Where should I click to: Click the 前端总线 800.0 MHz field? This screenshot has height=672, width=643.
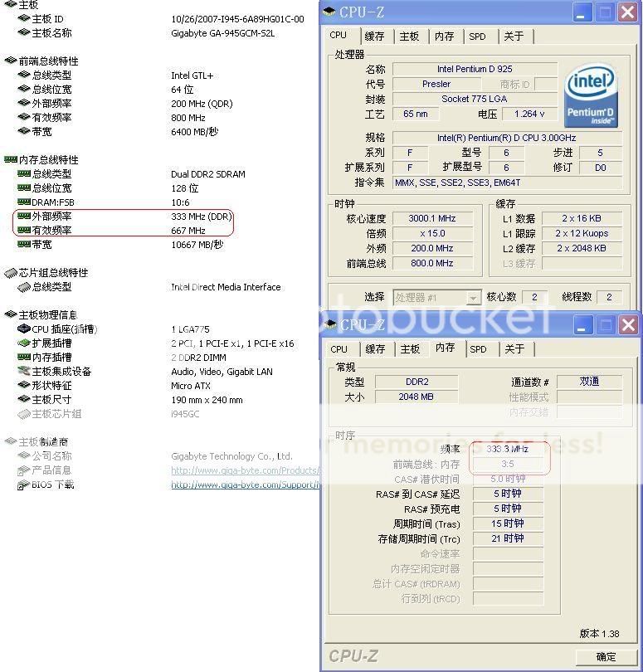pos(432,263)
